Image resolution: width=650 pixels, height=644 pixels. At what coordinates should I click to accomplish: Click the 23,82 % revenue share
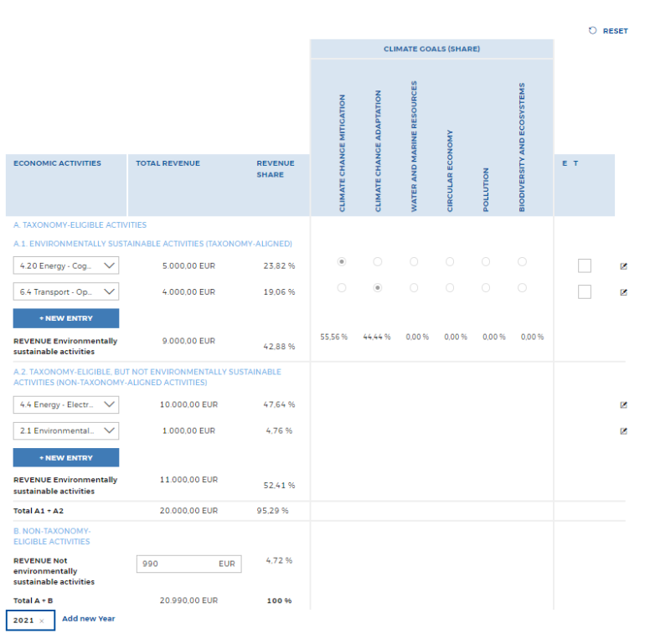click(279, 266)
